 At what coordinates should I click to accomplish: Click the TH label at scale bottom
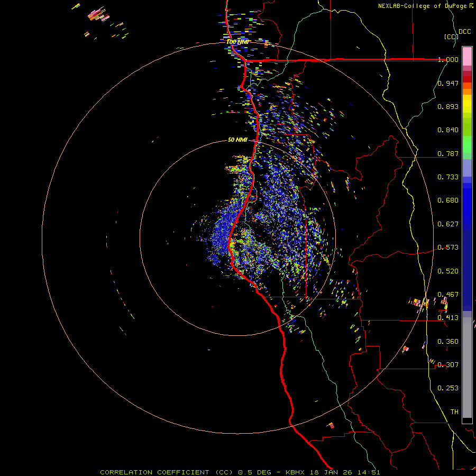coord(454,412)
